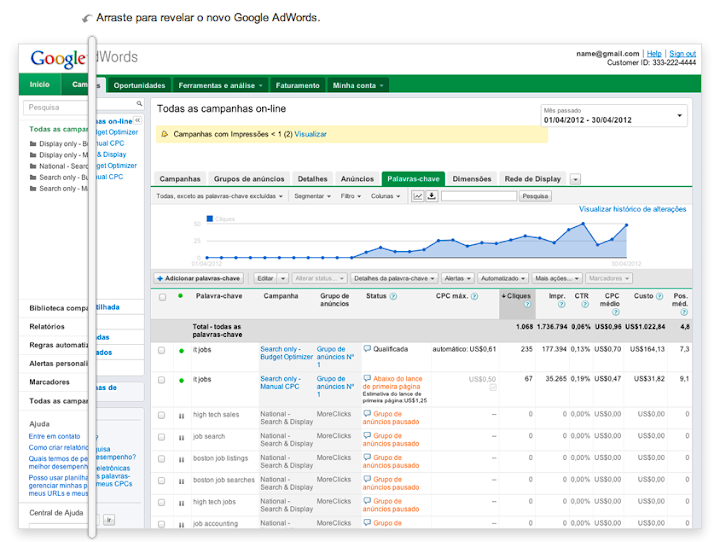
Task: Select the high tech sales row checkbox
Action: [162, 415]
